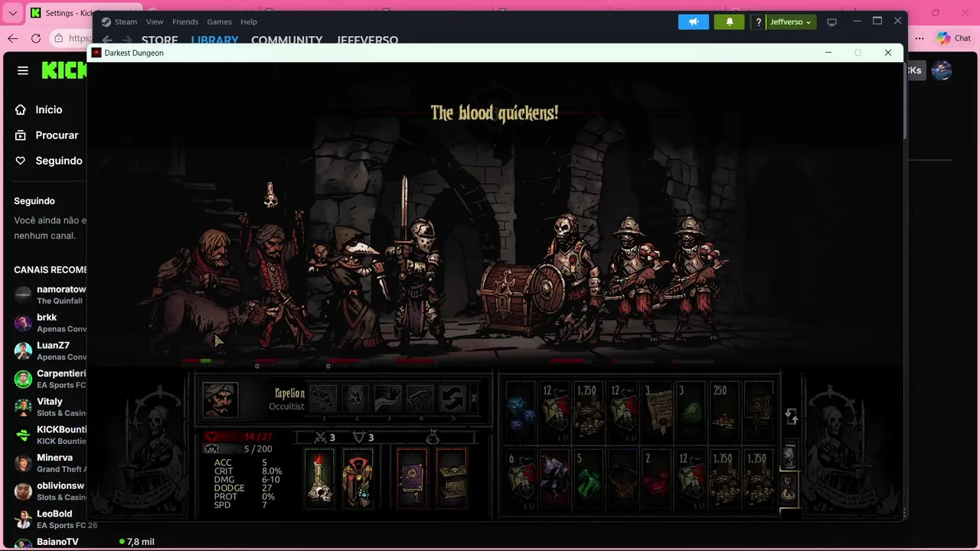The width and height of the screenshot is (980, 551).
Task: Open Steam's Games menu
Action: [x=219, y=21]
